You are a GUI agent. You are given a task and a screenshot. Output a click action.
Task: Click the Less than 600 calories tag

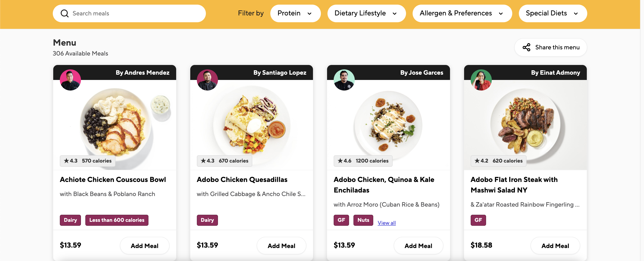click(117, 220)
